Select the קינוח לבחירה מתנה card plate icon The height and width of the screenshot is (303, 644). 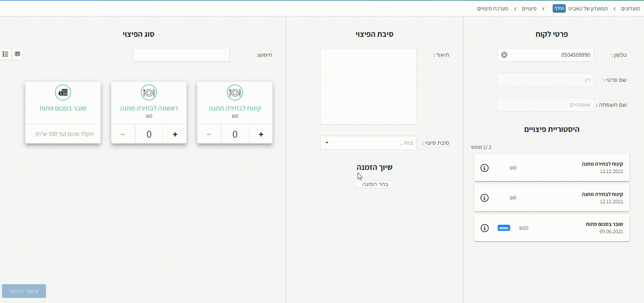(x=235, y=92)
